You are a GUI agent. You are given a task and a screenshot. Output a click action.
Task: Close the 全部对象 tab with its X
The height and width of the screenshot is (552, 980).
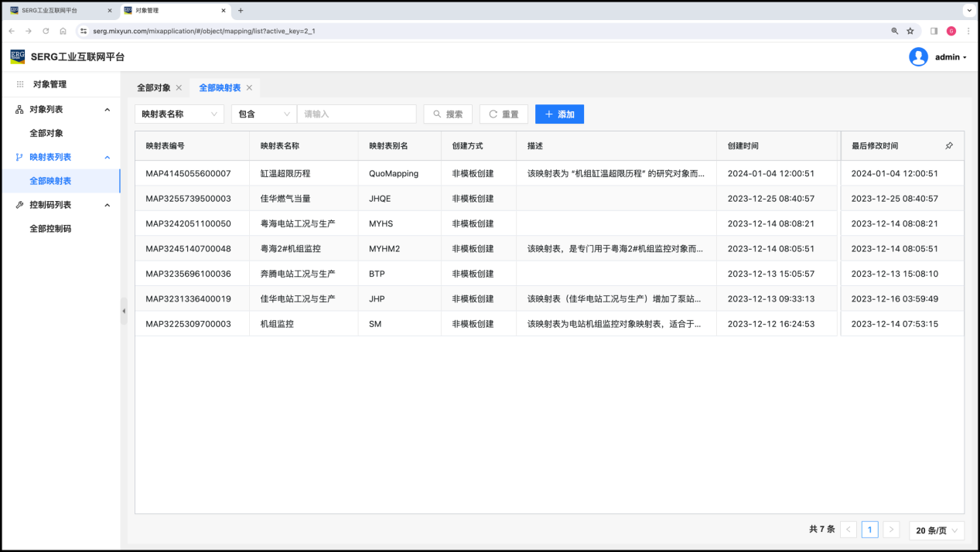point(179,88)
